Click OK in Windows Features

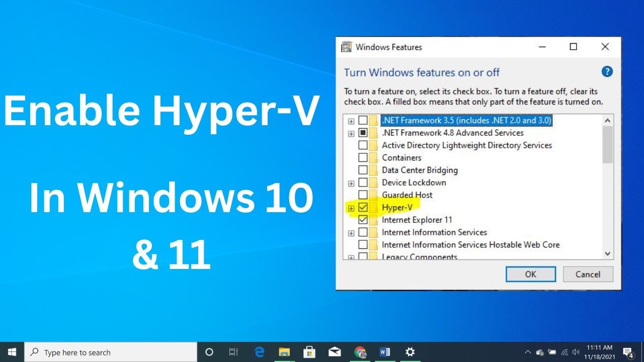(x=531, y=274)
